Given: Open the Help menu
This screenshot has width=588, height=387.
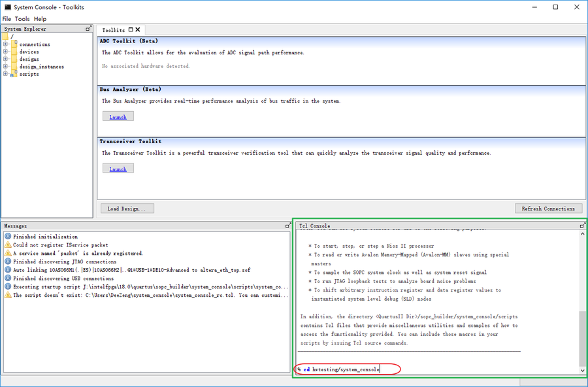Looking at the screenshot, I should pyautogui.click(x=40, y=19).
